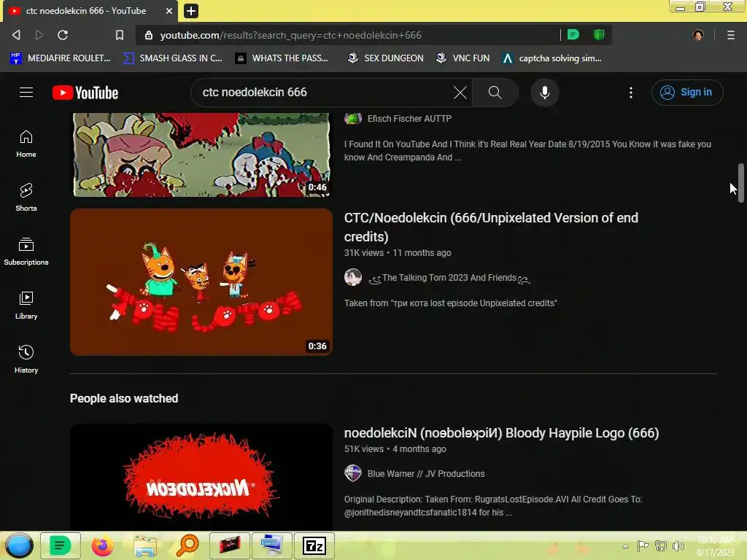Viewport: 747px width, 560px height.
Task: Click Efisch Fischer AUTTP channel avatar
Action: (x=353, y=118)
